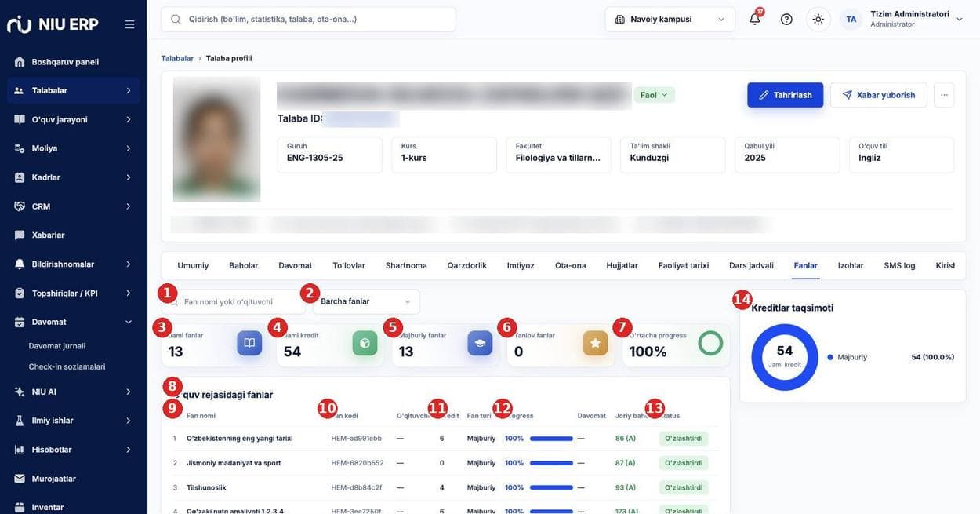Switch to the Dars jadvali tab

(751, 265)
